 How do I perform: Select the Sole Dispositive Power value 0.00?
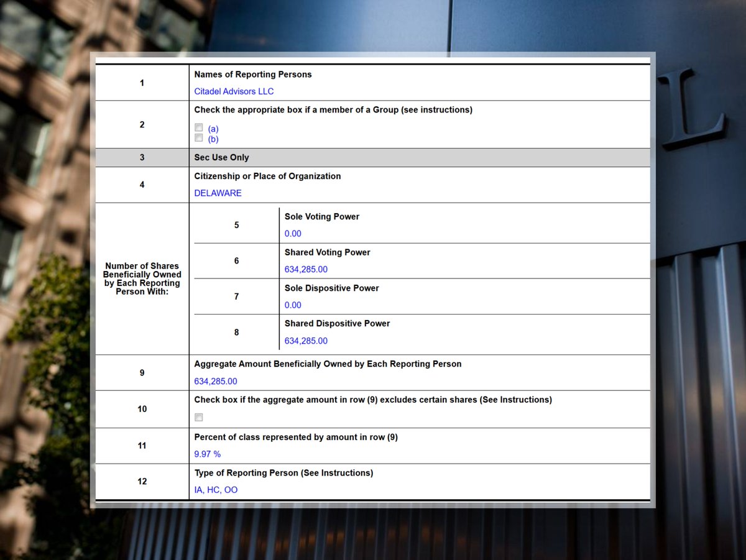pos(293,305)
